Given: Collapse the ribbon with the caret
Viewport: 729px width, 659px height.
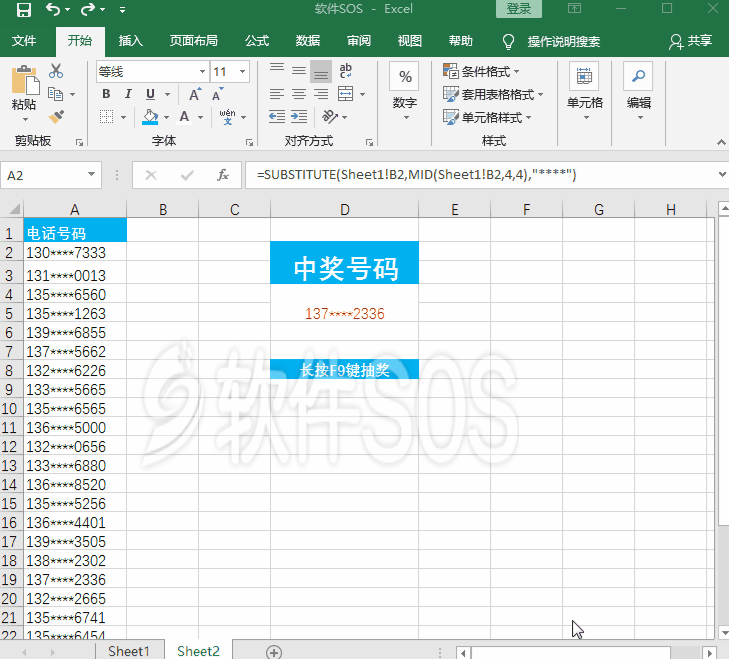Looking at the screenshot, I should [x=721, y=142].
